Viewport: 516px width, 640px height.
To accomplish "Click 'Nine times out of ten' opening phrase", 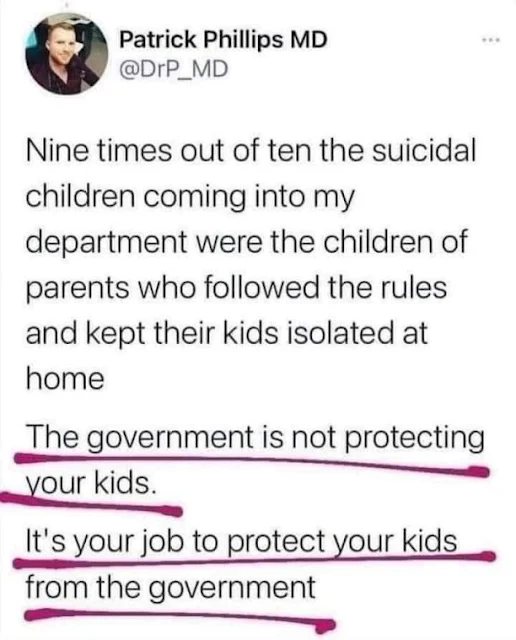I will point(167,150).
